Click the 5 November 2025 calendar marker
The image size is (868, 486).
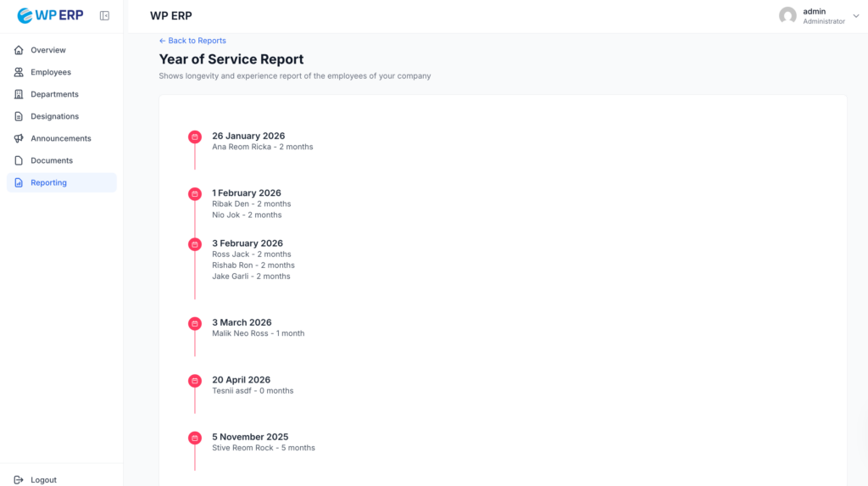[x=194, y=438]
